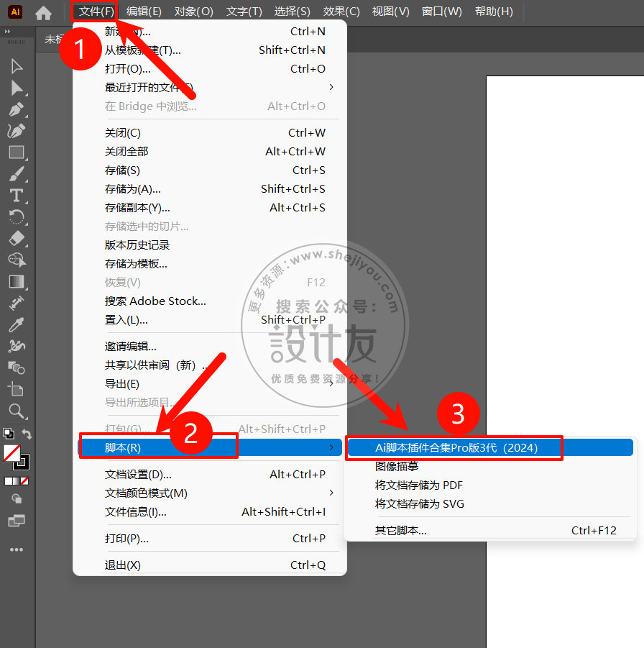Expand the toolbar with double-arrow
Screen dimensions: 644x648
pos(7,31)
